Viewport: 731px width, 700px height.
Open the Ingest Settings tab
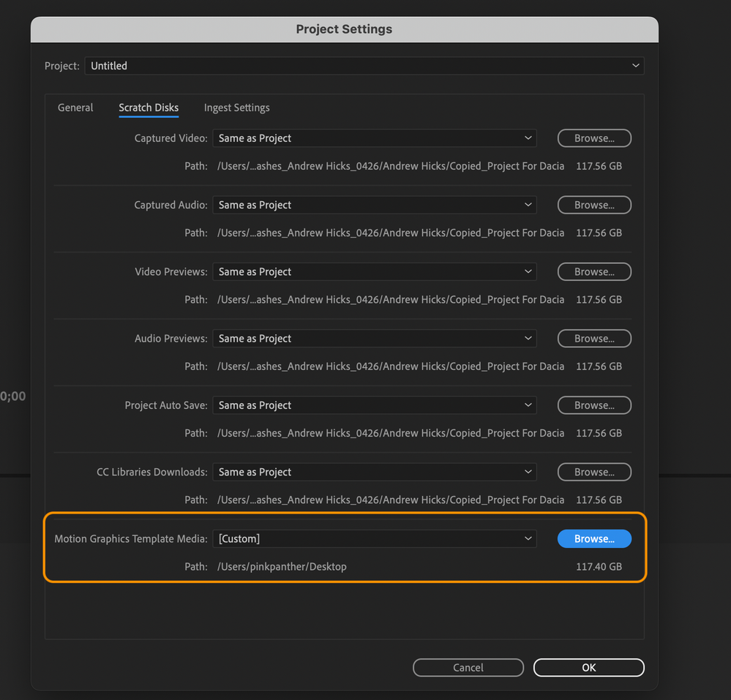[x=236, y=108]
